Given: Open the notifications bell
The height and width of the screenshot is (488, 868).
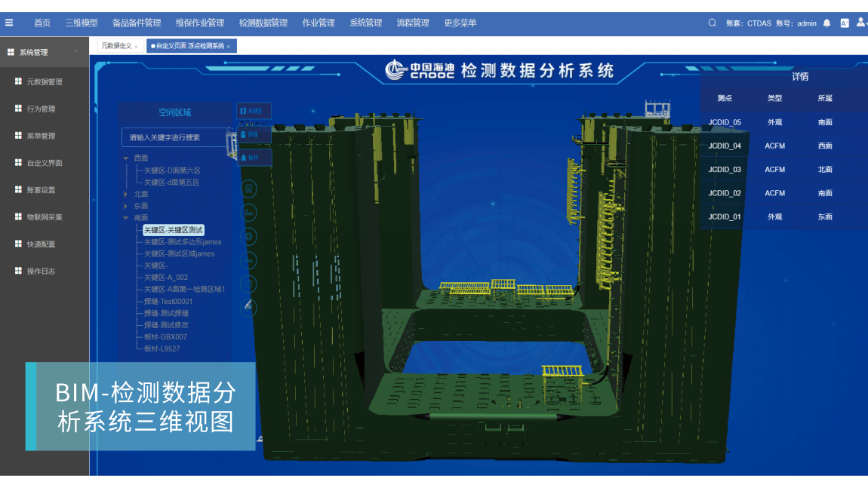Looking at the screenshot, I should point(826,23).
